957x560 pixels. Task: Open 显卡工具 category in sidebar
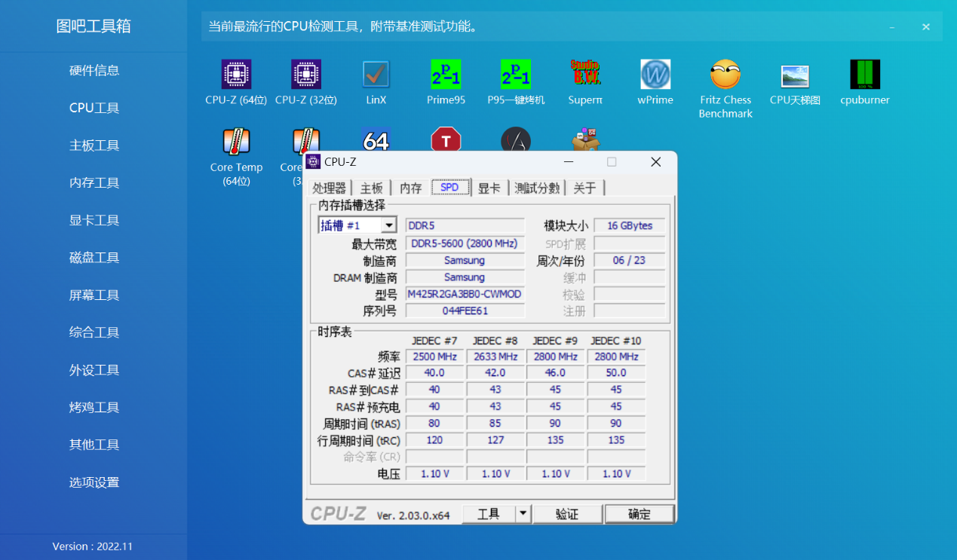coord(94,220)
